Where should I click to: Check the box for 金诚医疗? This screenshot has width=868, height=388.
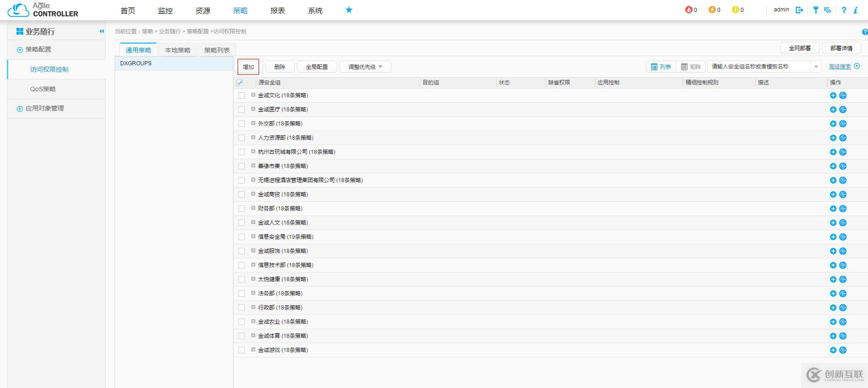tap(242, 110)
